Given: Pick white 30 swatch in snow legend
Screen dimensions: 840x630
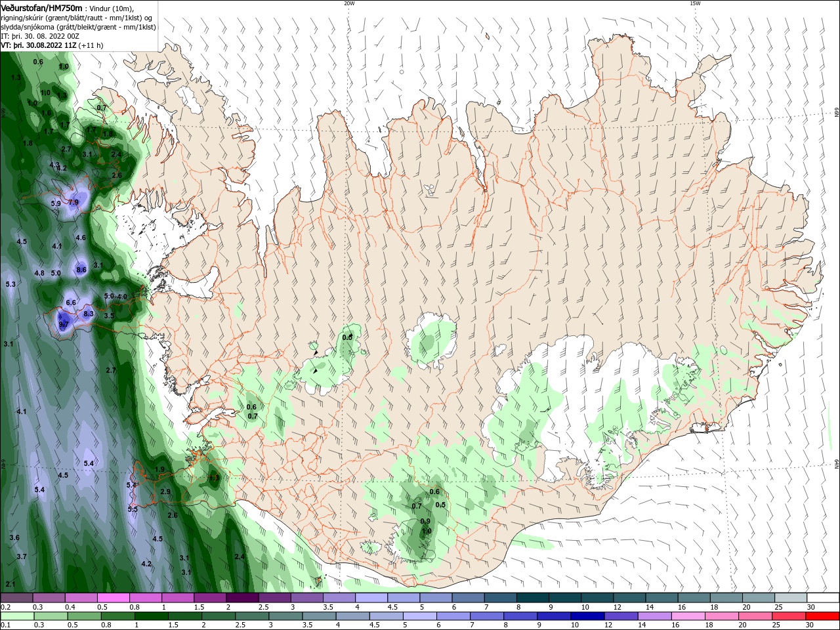Looking at the screenshot, I should 823,598.
